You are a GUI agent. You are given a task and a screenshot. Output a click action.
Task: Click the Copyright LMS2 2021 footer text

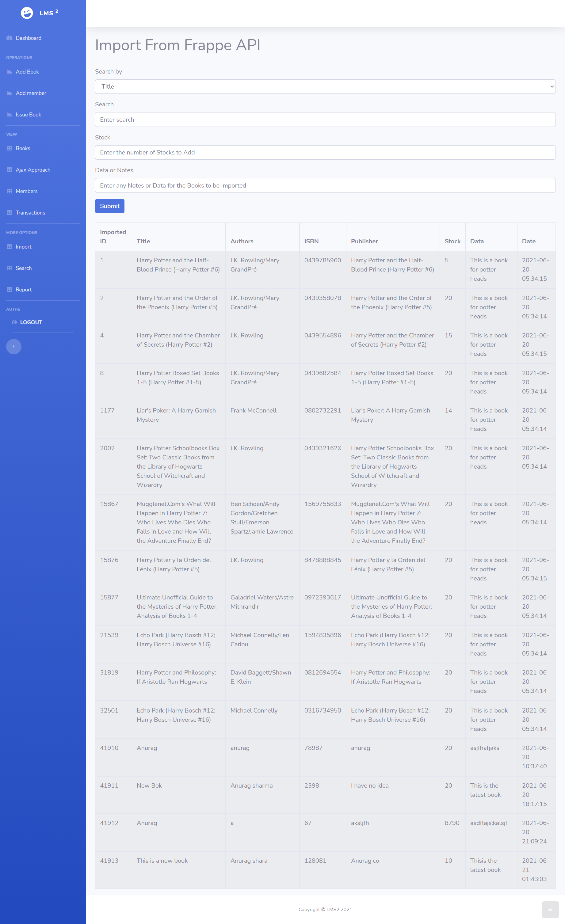(325, 909)
